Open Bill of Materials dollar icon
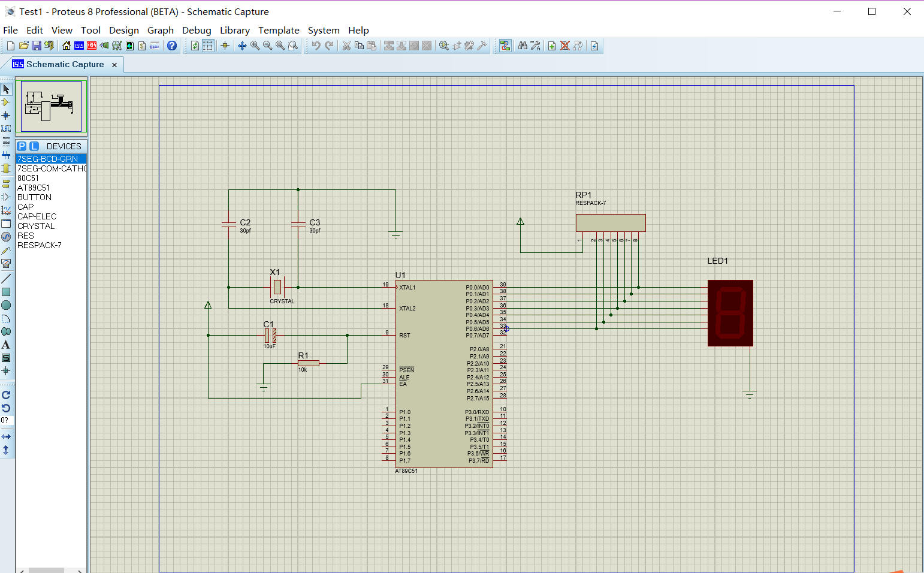 (x=142, y=46)
